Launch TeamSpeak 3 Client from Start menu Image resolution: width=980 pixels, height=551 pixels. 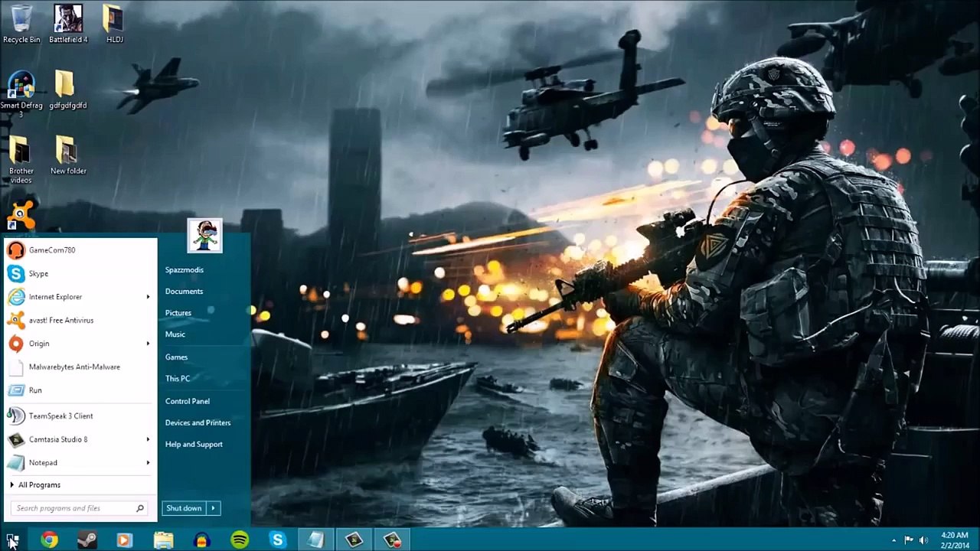click(80, 416)
